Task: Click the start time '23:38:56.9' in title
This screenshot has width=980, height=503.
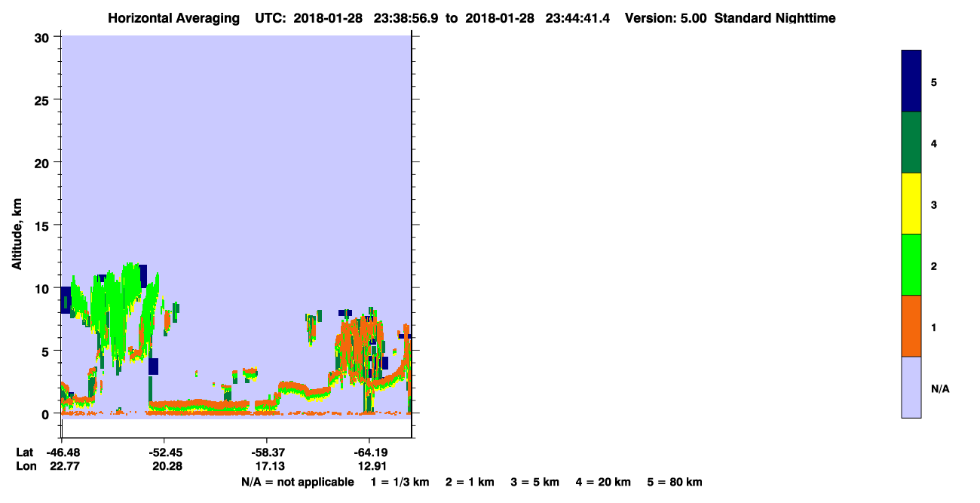Action: click(407, 18)
